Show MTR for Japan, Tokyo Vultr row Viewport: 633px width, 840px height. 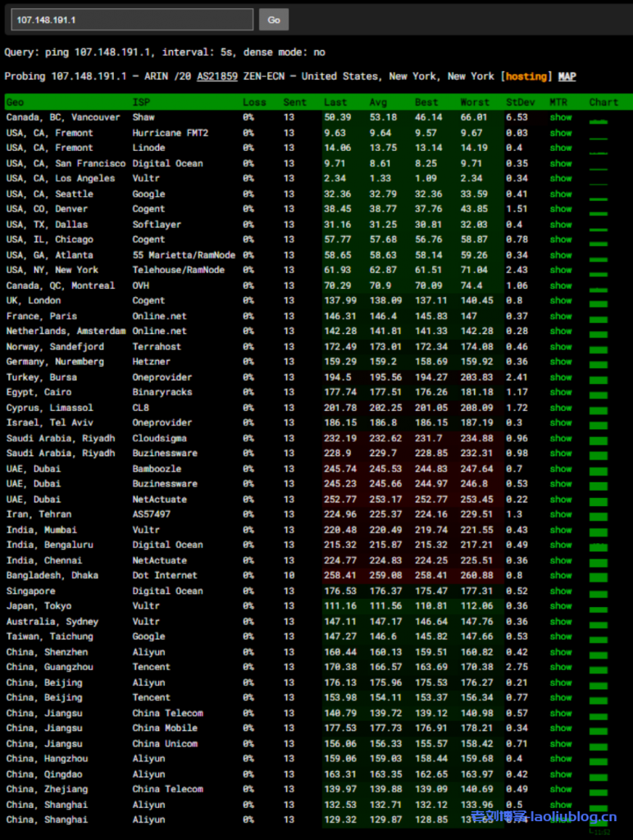(x=561, y=606)
